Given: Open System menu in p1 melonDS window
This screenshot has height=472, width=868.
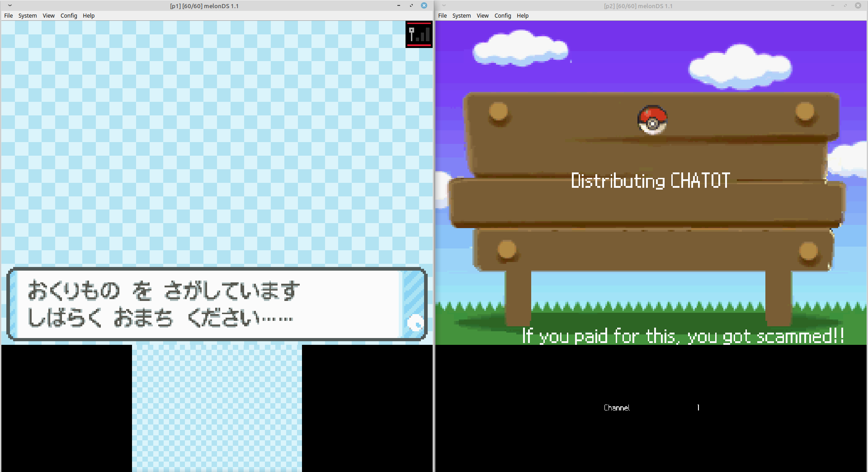Looking at the screenshot, I should (x=28, y=15).
